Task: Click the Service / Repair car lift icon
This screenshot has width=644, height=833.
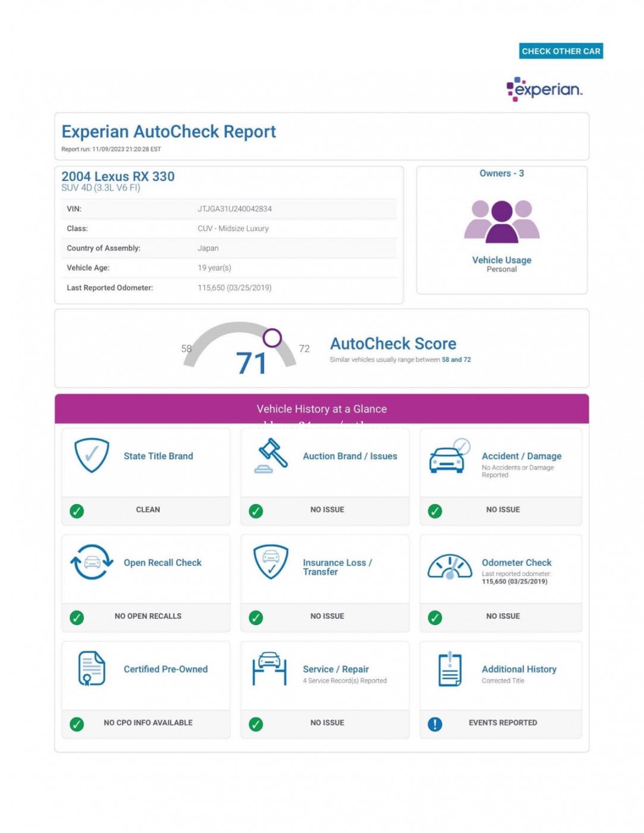Action: point(269,669)
